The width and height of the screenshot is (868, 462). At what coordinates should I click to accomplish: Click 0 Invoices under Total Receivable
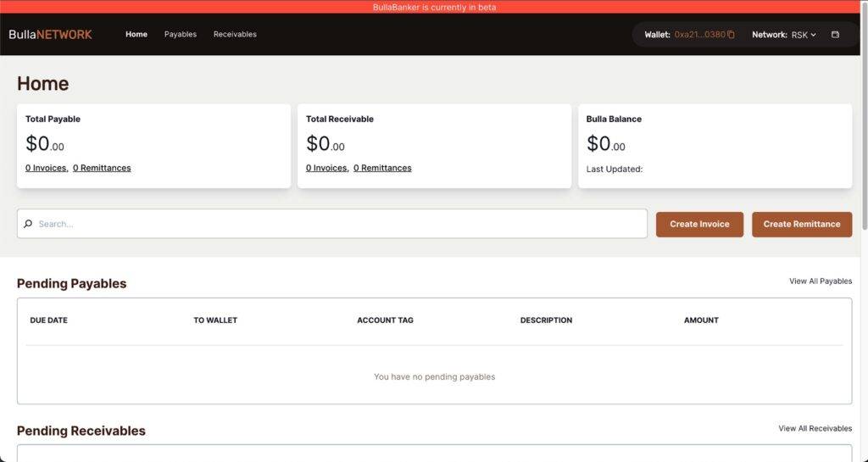coord(326,168)
